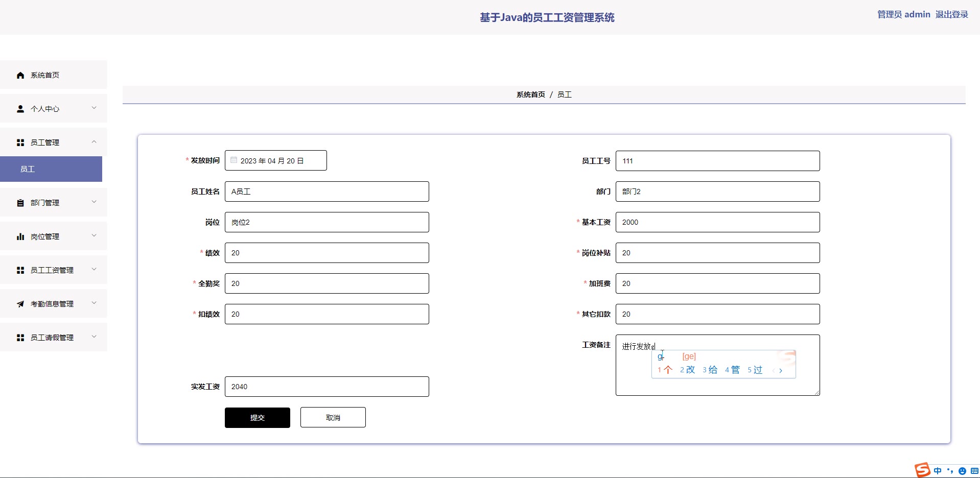Select the 员工 submenu item

coord(51,169)
